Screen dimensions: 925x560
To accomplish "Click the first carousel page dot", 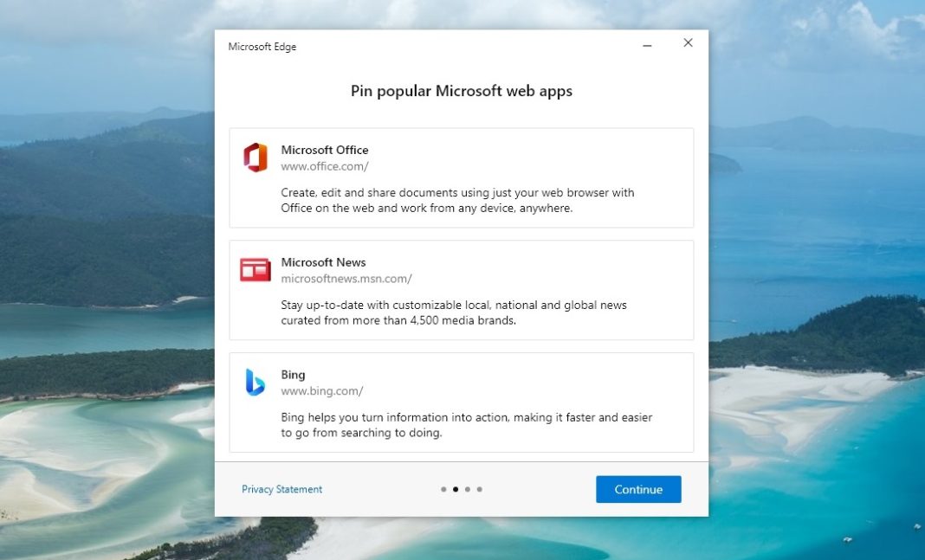I will tap(443, 489).
